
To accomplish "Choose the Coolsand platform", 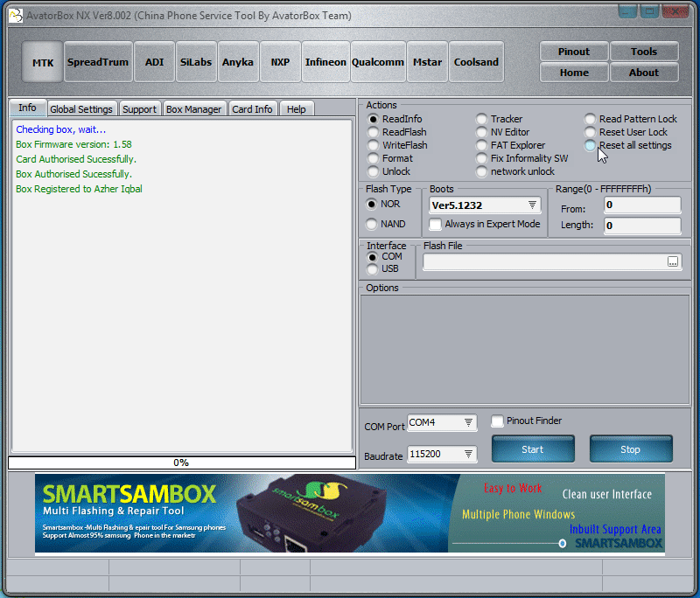I will [476, 62].
